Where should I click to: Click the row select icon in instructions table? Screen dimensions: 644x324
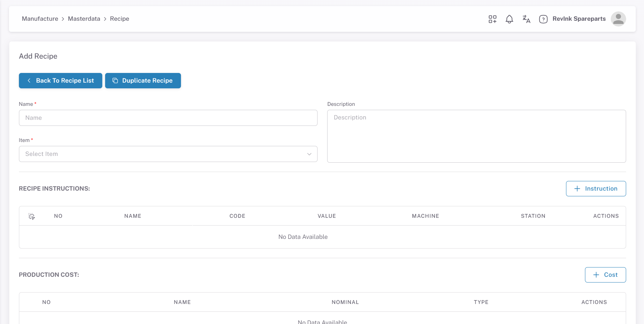[31, 216]
